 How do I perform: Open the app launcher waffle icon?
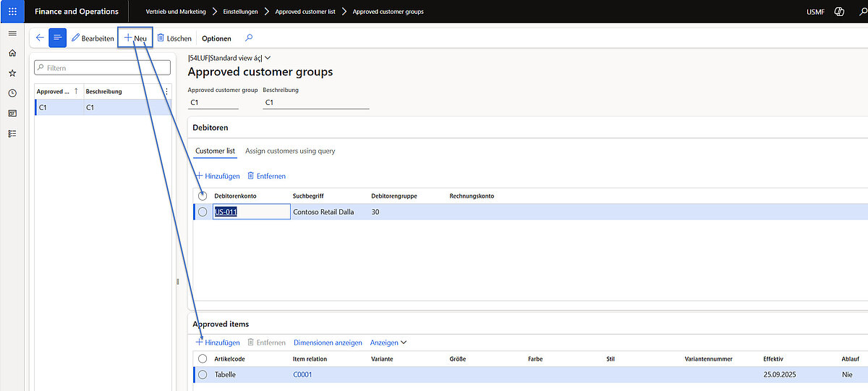pos(12,12)
